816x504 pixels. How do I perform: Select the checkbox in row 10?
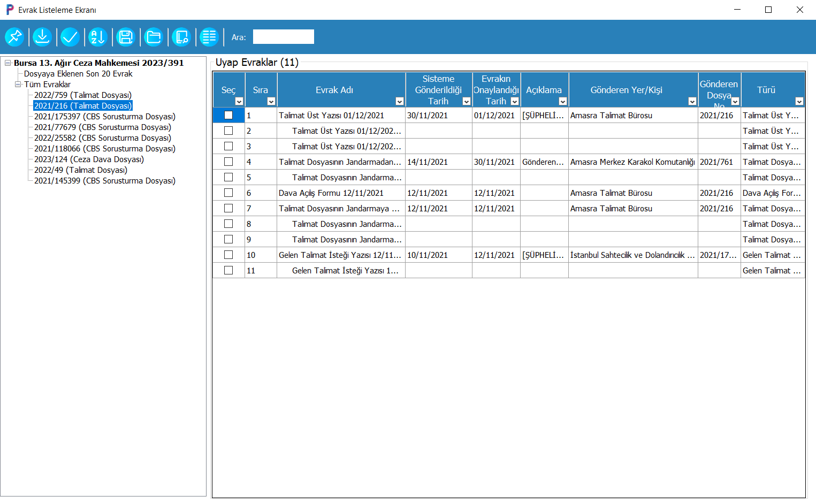coord(228,255)
